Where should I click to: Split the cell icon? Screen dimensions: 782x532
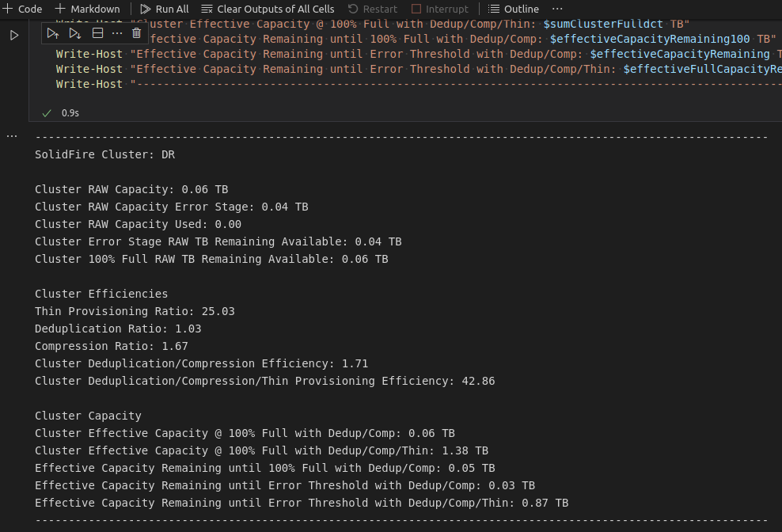pyautogui.click(x=98, y=33)
